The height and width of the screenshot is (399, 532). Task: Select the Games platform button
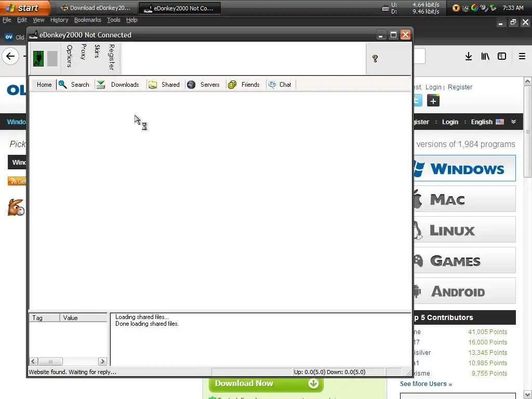coord(465,260)
